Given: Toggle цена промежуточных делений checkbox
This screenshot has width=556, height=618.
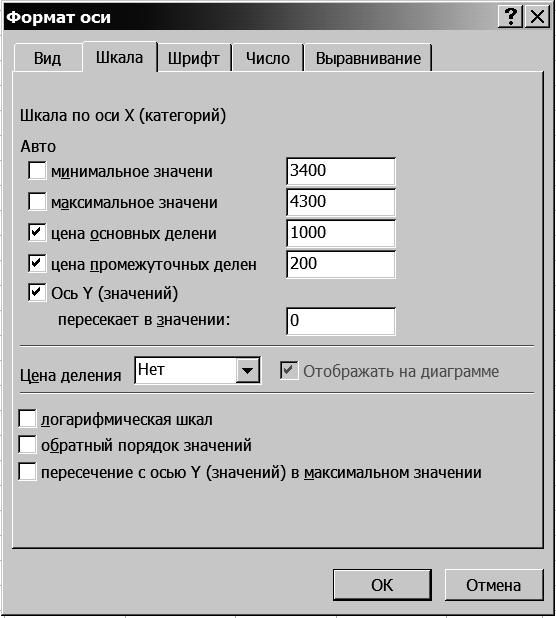Looking at the screenshot, I should (x=37, y=263).
